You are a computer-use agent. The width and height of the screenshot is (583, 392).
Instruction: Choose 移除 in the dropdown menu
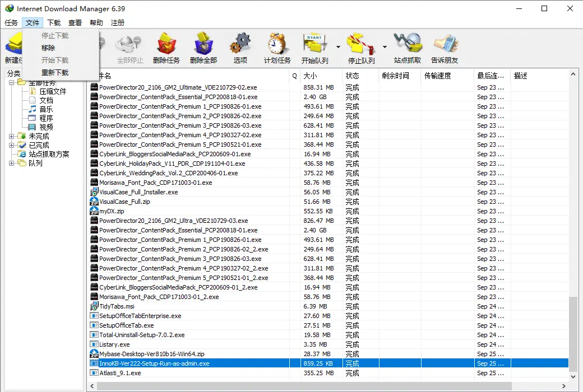click(x=61, y=48)
